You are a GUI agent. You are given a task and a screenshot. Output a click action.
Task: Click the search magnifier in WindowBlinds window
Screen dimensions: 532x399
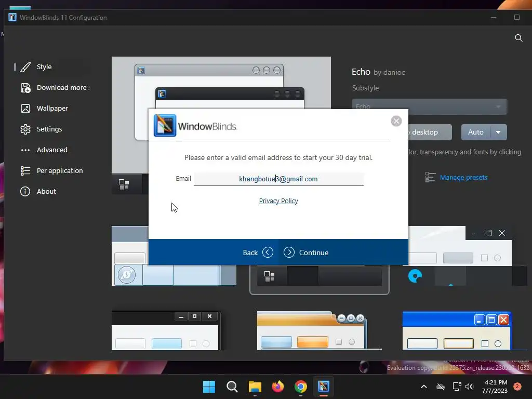pyautogui.click(x=518, y=37)
